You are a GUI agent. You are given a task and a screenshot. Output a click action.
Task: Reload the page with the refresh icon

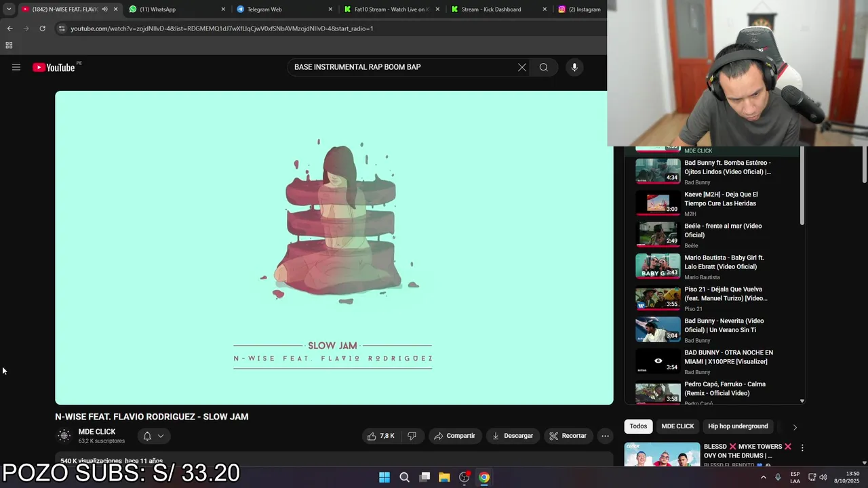pos(42,28)
